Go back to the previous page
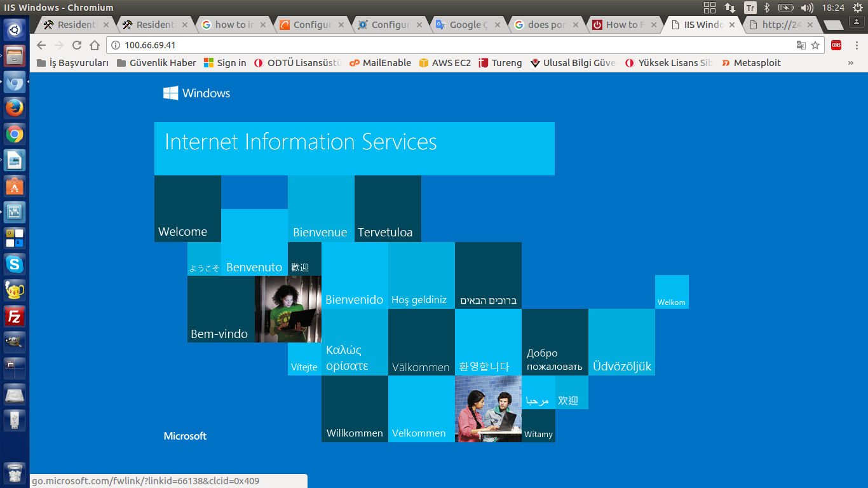The height and width of the screenshot is (488, 868). [x=41, y=45]
